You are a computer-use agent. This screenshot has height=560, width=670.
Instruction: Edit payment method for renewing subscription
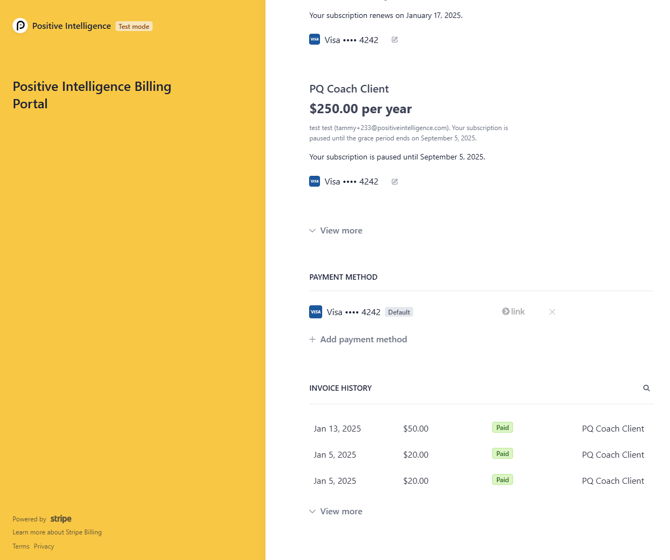(395, 40)
